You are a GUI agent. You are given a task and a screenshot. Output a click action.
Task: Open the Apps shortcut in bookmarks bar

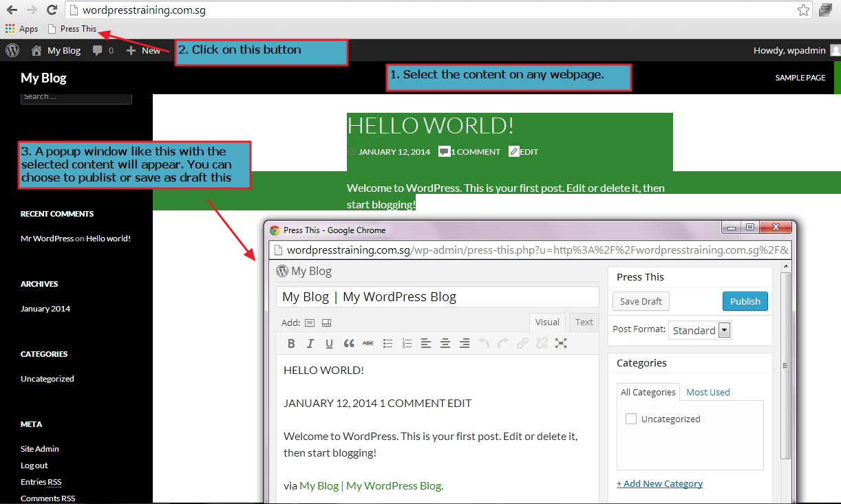click(22, 29)
